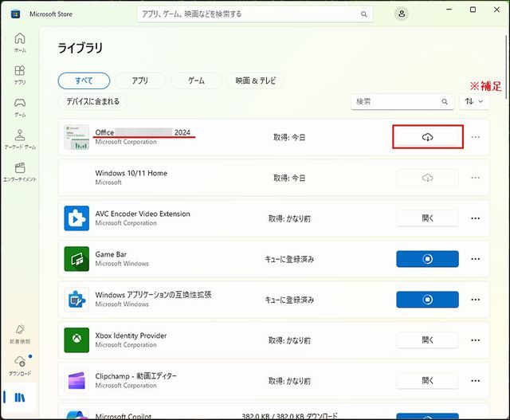Screen dimensions: 510x420
Task: Click the Game Bar title text
Action: tap(111, 254)
